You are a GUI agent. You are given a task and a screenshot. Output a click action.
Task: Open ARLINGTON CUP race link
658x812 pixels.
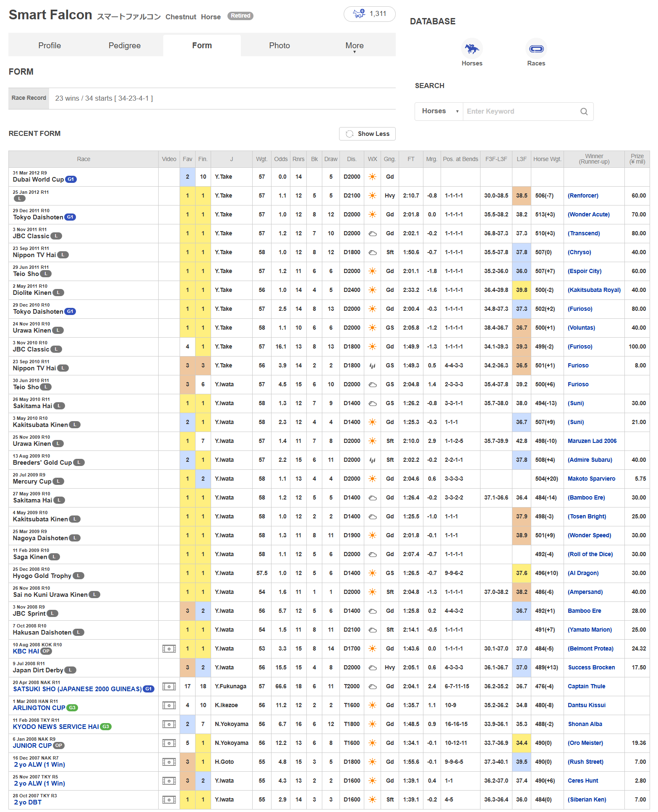pos(39,708)
